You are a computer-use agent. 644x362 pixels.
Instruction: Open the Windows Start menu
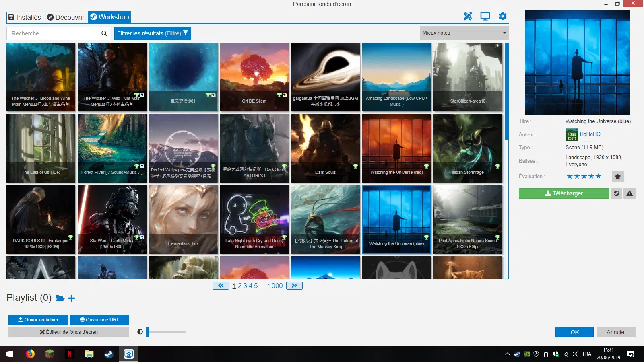click(x=10, y=354)
